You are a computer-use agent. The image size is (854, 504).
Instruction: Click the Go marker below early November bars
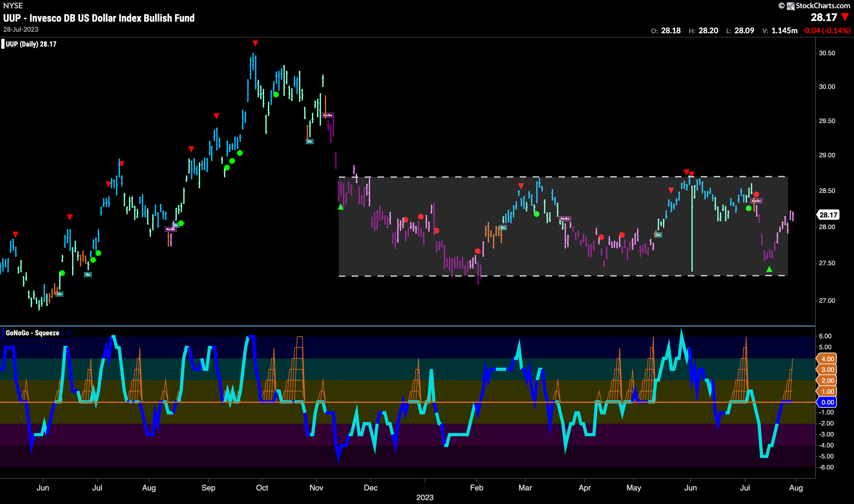pos(309,142)
